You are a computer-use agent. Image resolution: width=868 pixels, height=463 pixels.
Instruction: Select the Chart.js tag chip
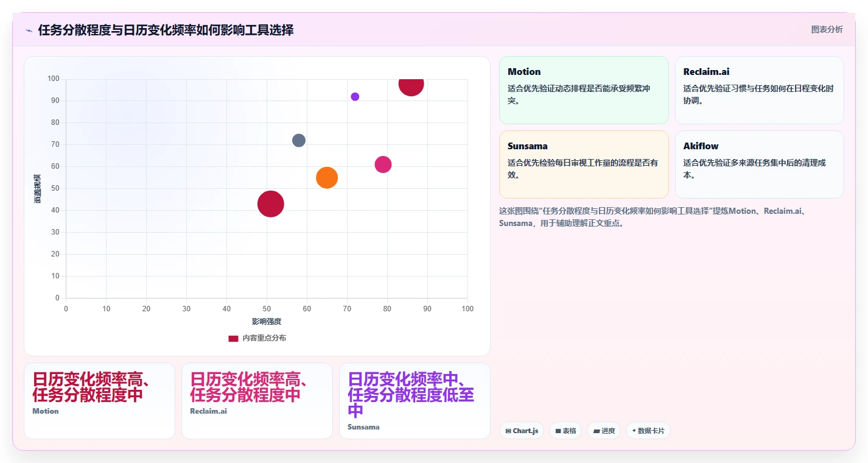click(x=522, y=431)
